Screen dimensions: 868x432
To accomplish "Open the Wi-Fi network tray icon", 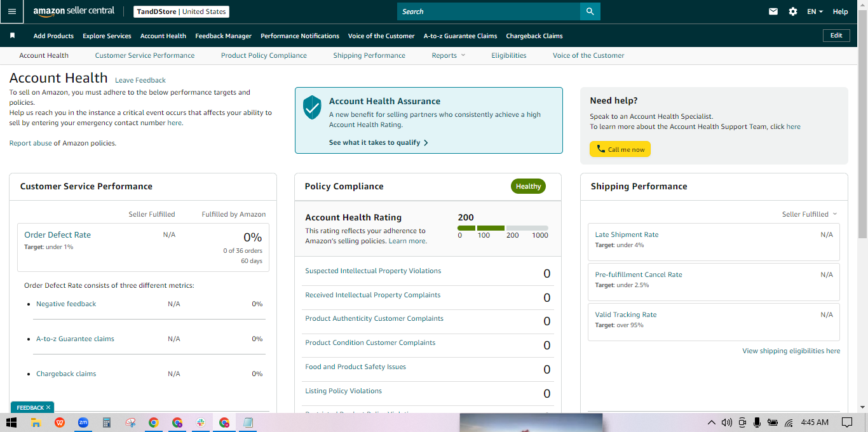I will coord(789,422).
